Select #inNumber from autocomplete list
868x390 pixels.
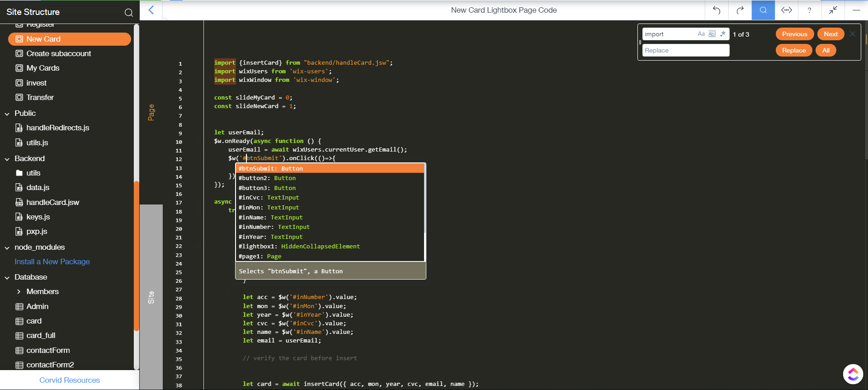[x=274, y=227]
